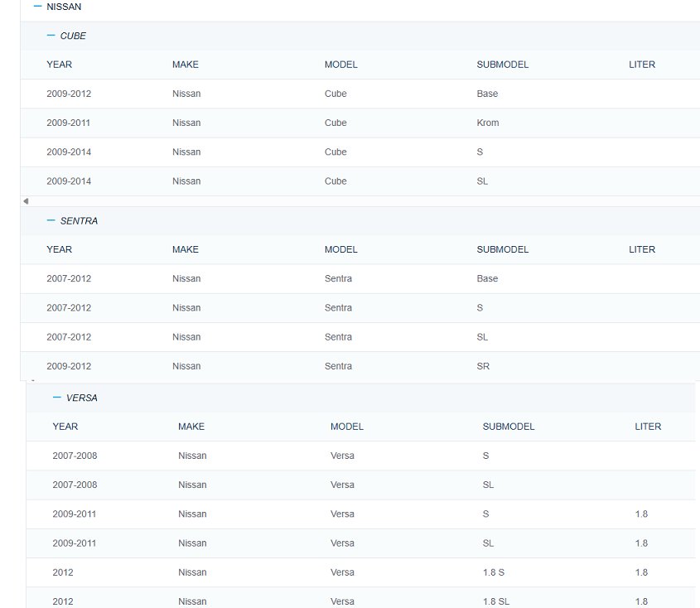Click the scroll-left arrow below Cube table

tap(25, 201)
